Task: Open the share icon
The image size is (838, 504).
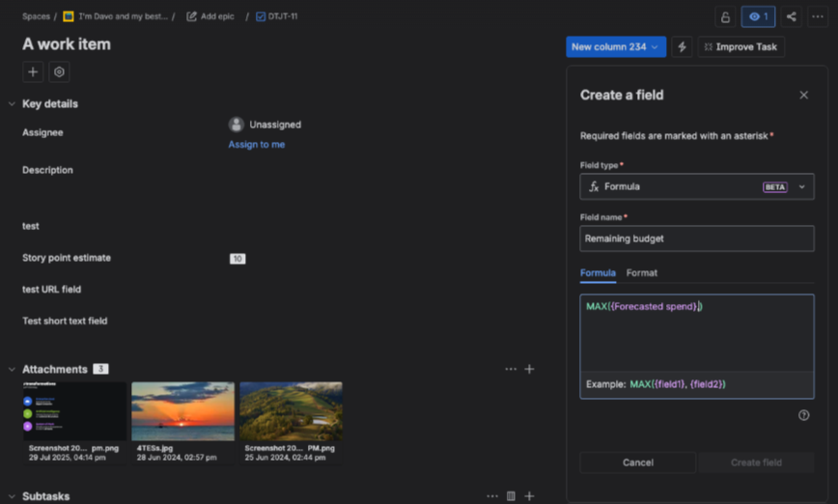Action: point(792,17)
